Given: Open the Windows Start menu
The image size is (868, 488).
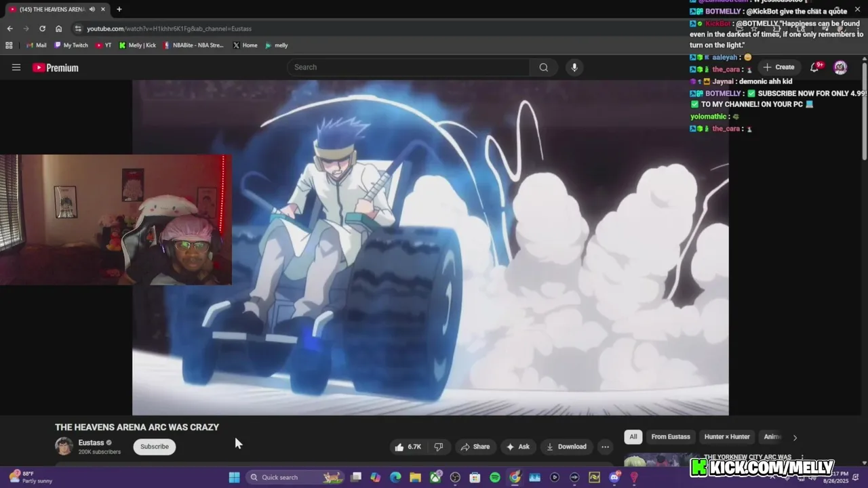Looking at the screenshot, I should (234, 477).
